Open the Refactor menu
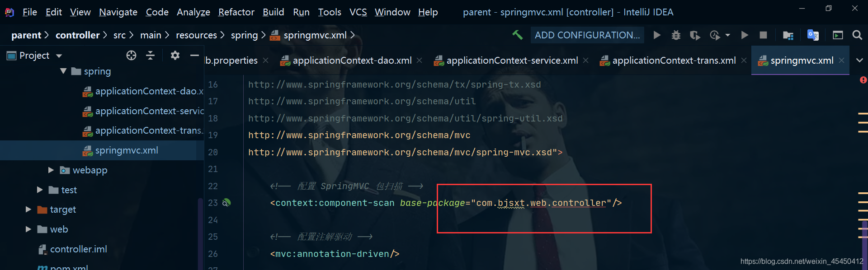Screen dimensions: 868x270 [x=236, y=12]
